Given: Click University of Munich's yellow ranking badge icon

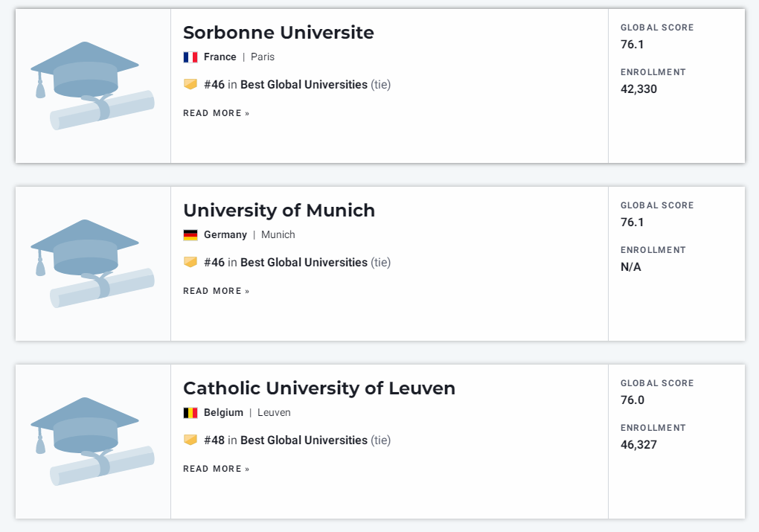Looking at the screenshot, I should [190, 262].
